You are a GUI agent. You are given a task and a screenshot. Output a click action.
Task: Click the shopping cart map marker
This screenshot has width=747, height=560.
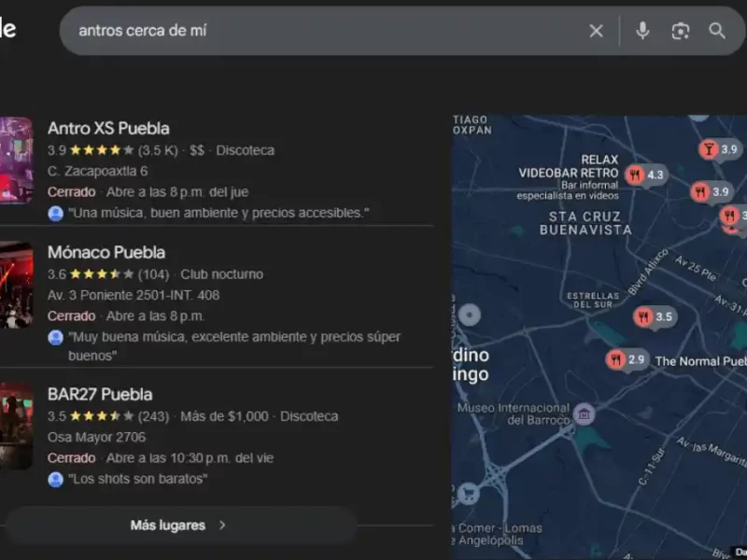click(x=469, y=494)
